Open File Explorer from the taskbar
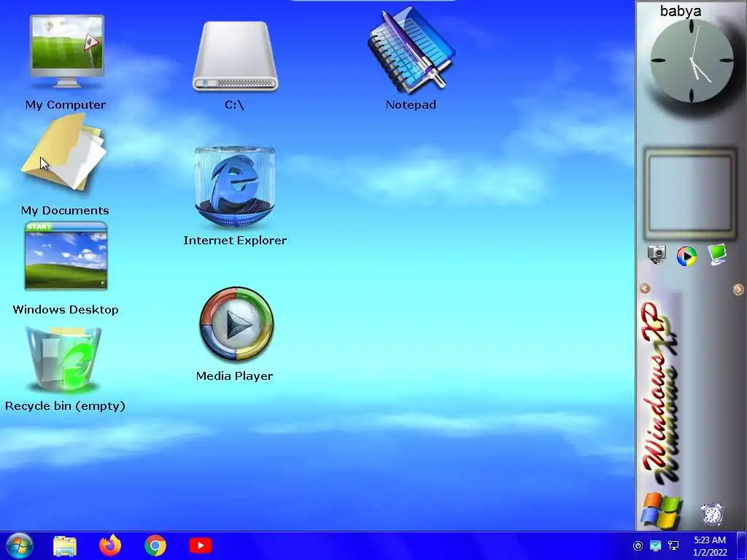This screenshot has height=560, width=747. point(65,545)
